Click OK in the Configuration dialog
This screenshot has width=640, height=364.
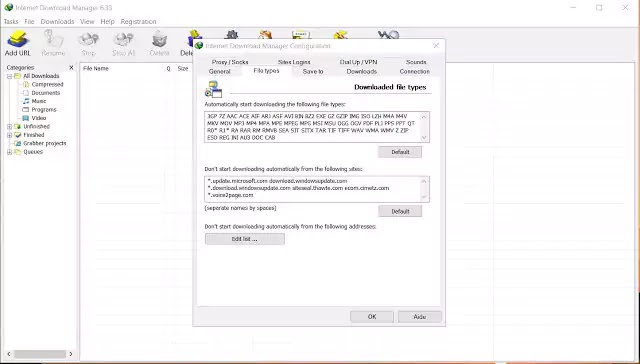(x=372, y=317)
